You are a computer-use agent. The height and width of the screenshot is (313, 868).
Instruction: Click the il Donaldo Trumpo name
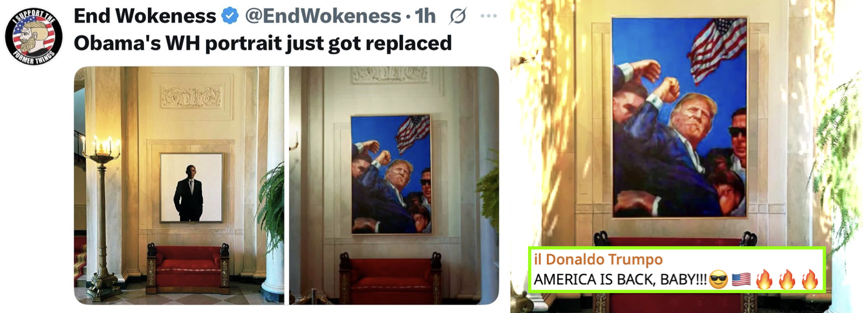pyautogui.click(x=598, y=260)
